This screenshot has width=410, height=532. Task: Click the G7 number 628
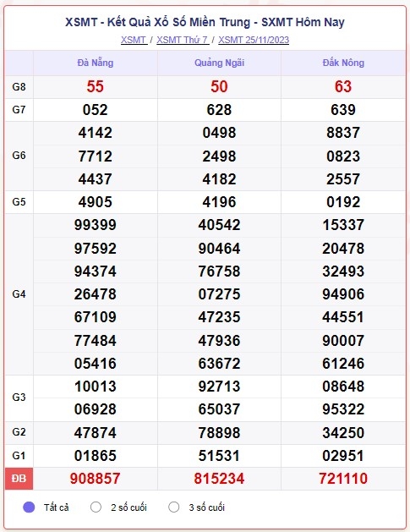click(x=219, y=110)
